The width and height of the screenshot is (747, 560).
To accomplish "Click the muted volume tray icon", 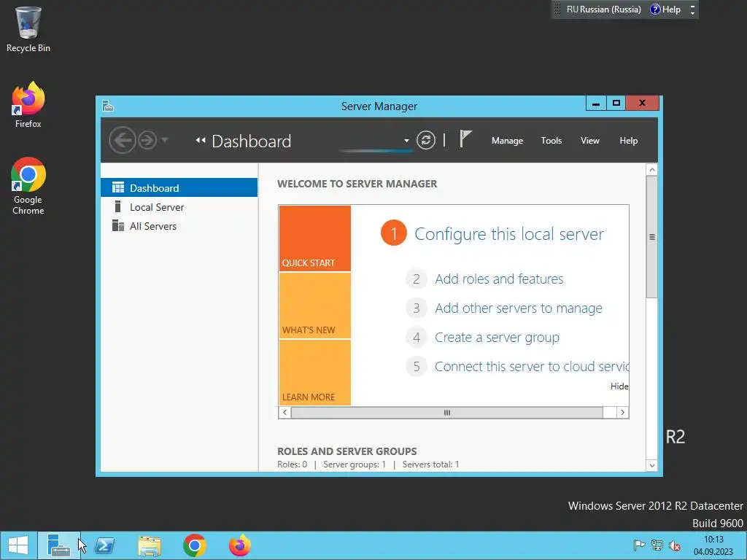I will click(x=675, y=545).
